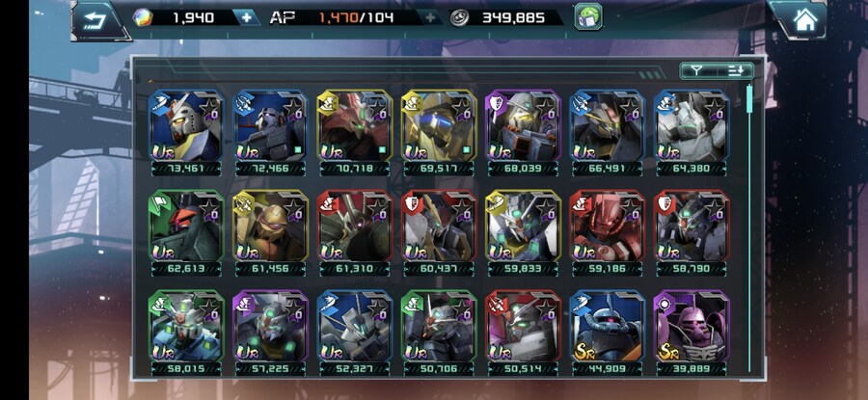Click the unit list vertical scrollbar
Image resolution: width=868 pixels, height=400 pixels.
tap(749, 227)
